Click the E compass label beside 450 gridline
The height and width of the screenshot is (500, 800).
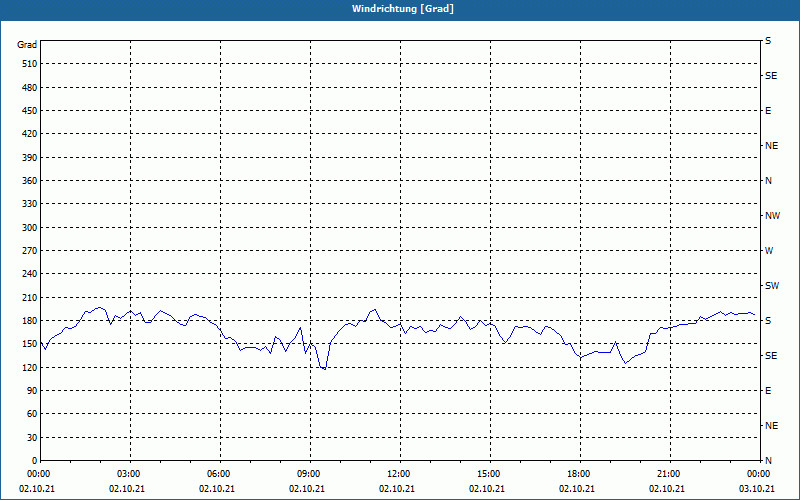(x=768, y=111)
